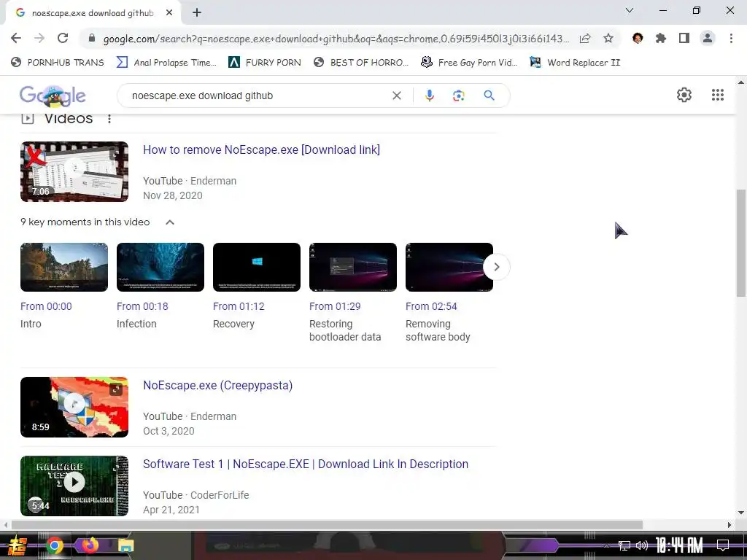This screenshot has height=560, width=747.
Task: Open Google quick settings gear
Action: point(684,95)
